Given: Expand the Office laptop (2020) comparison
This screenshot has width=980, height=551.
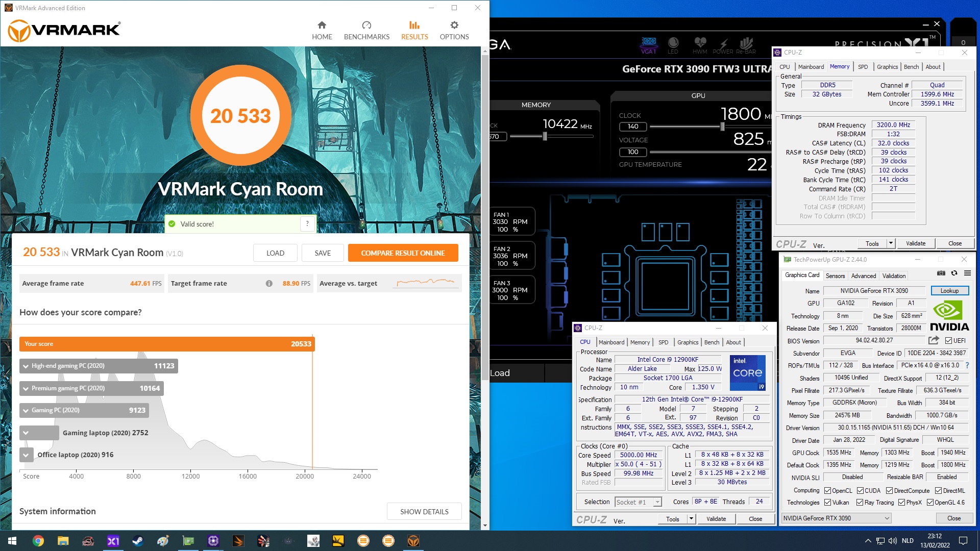Looking at the screenshot, I should (26, 455).
